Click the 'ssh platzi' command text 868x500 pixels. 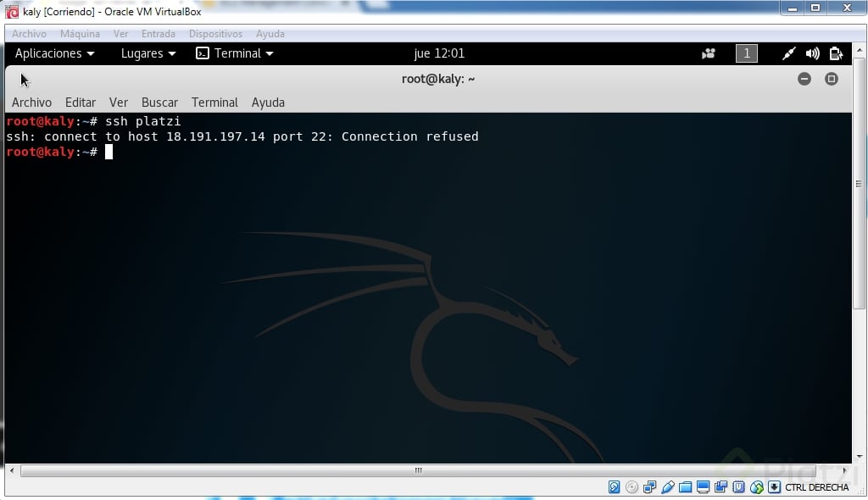pos(142,121)
